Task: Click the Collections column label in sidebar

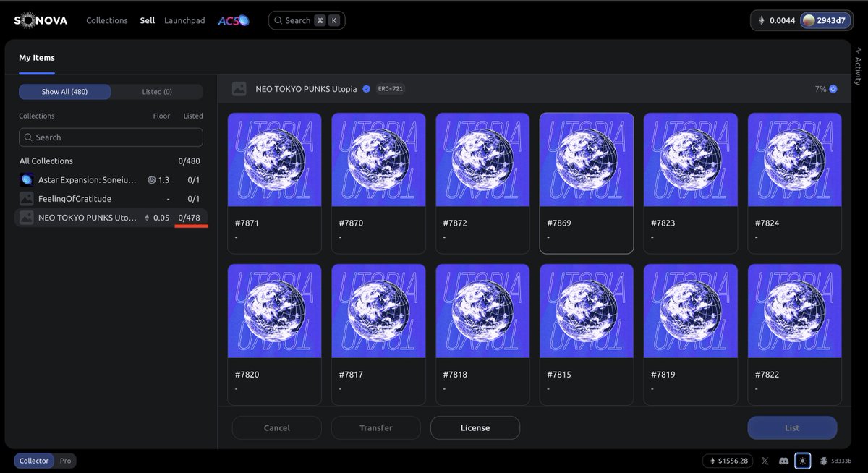Action: tap(37, 116)
